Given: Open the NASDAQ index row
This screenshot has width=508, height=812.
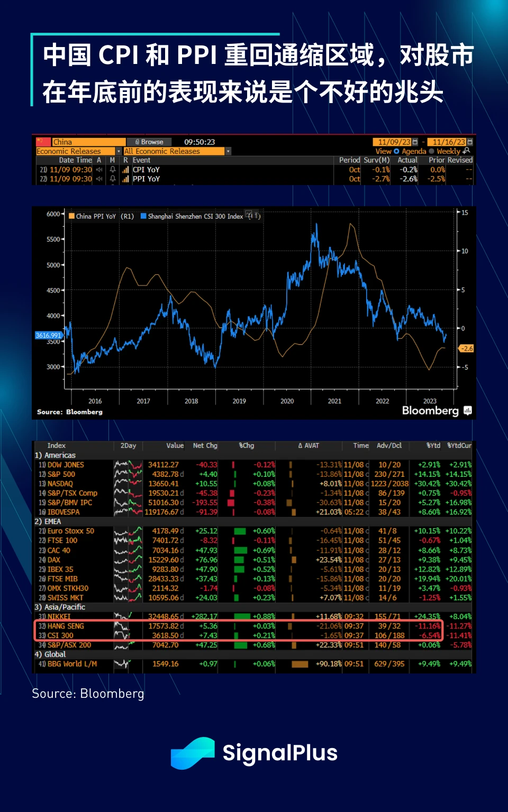Looking at the screenshot, I should pyautogui.click(x=254, y=484).
